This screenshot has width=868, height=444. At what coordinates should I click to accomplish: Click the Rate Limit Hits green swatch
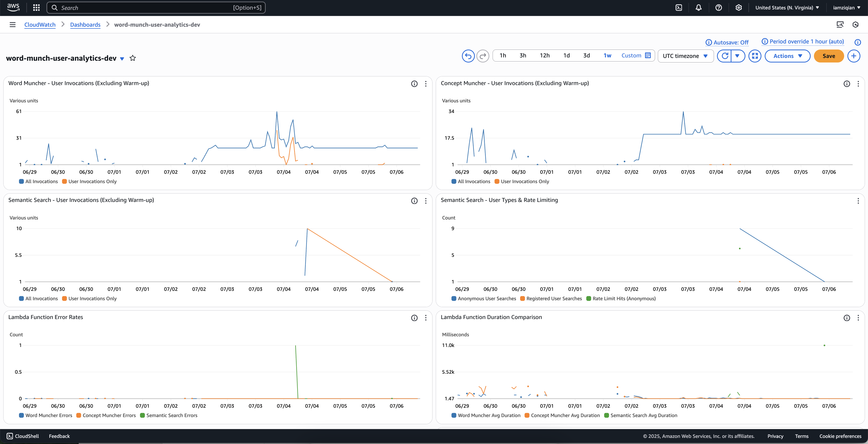pyautogui.click(x=589, y=298)
